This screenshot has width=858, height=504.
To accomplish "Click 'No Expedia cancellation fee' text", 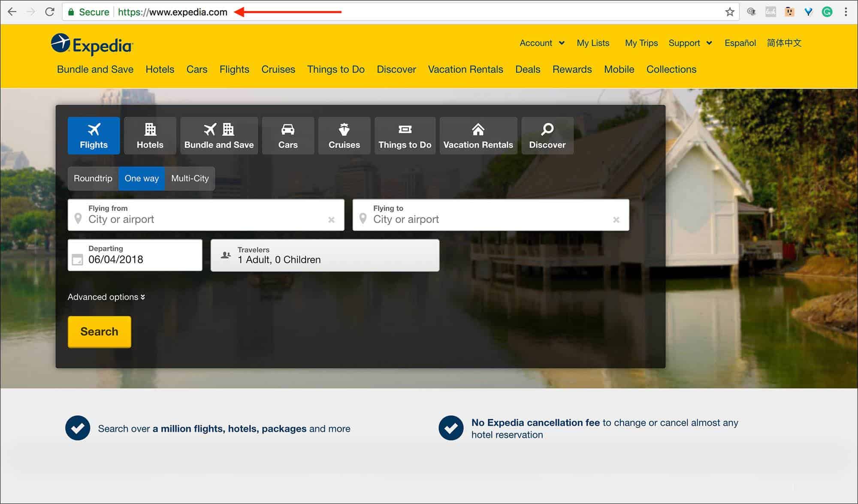I will click(x=535, y=423).
